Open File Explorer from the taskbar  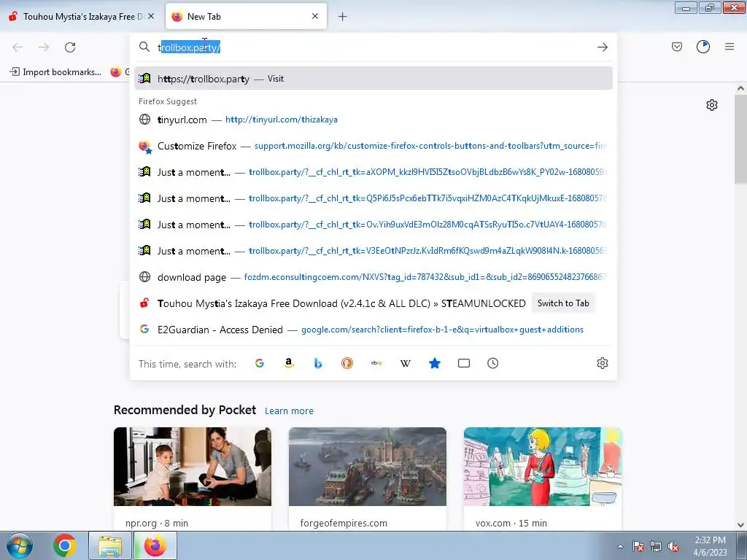[x=110, y=545]
